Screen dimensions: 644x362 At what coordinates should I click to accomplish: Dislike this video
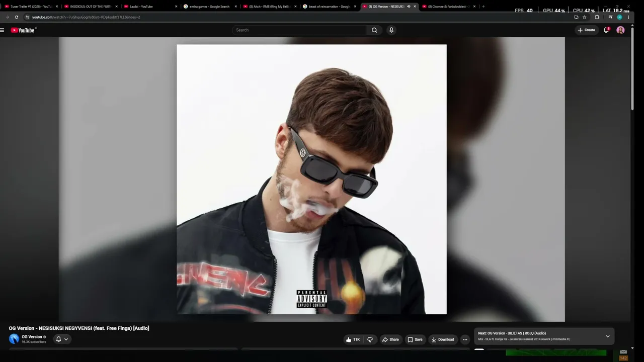(x=370, y=339)
